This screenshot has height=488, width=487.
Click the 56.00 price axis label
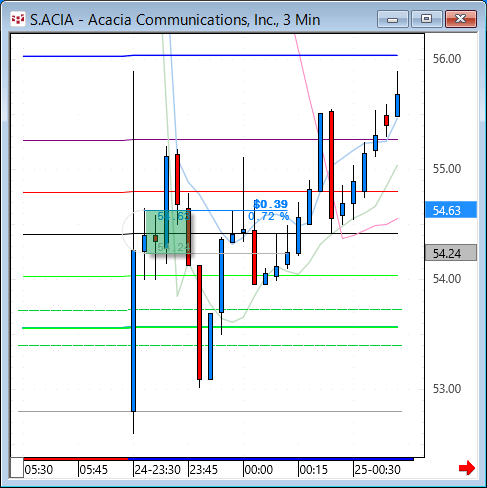pyautogui.click(x=447, y=59)
